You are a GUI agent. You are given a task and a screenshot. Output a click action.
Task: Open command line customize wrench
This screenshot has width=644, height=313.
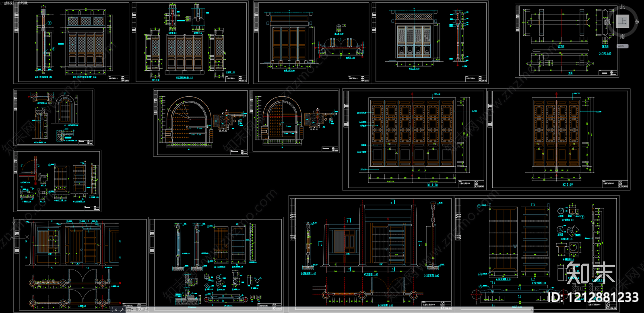(x=122, y=310)
